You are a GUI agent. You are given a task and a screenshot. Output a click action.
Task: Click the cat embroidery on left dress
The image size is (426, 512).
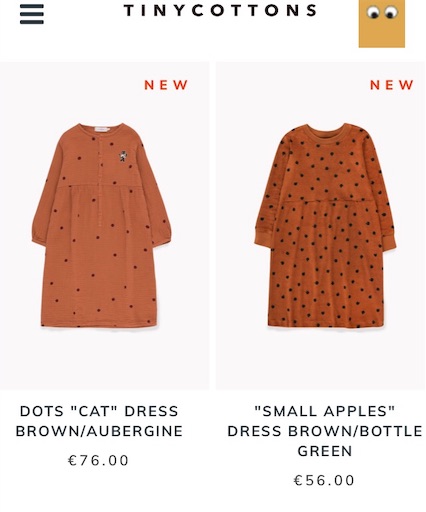coord(124,156)
